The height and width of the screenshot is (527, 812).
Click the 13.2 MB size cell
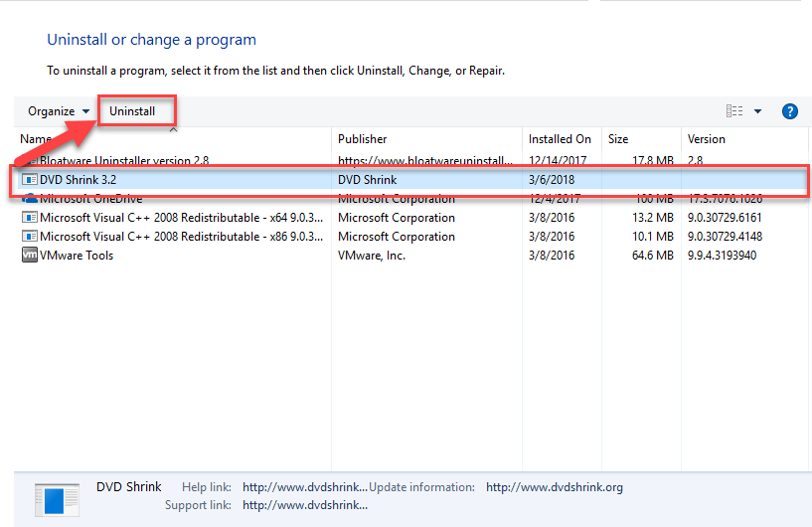[x=653, y=218]
